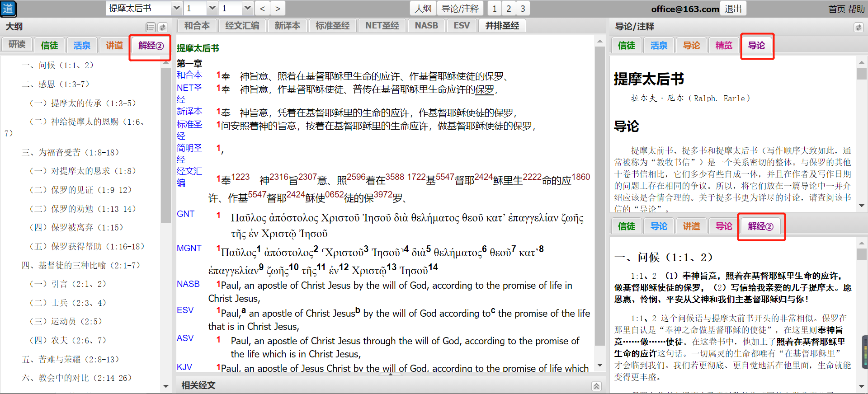Go to previous verse with < button
This screenshot has height=394, width=868.
tap(262, 9)
